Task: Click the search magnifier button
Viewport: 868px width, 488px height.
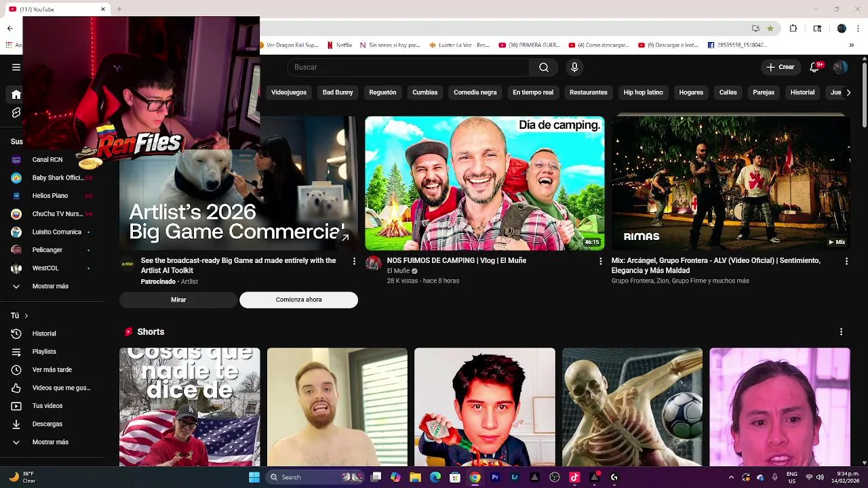Action: click(543, 67)
